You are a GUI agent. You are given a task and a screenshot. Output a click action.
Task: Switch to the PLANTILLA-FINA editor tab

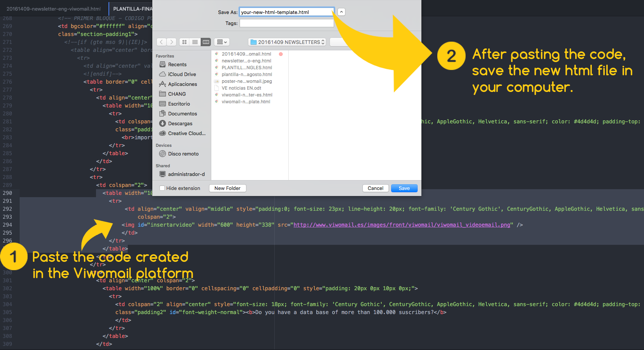(132, 9)
